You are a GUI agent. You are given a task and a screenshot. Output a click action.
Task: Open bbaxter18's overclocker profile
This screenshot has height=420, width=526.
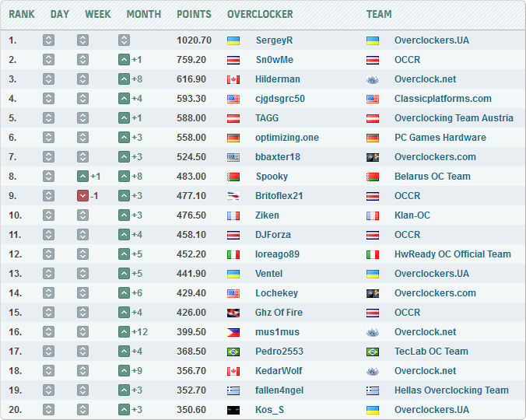(278, 157)
